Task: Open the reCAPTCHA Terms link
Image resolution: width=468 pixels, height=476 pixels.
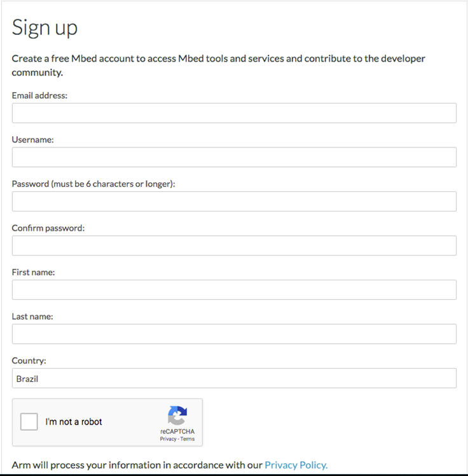Action: pyautogui.click(x=188, y=439)
